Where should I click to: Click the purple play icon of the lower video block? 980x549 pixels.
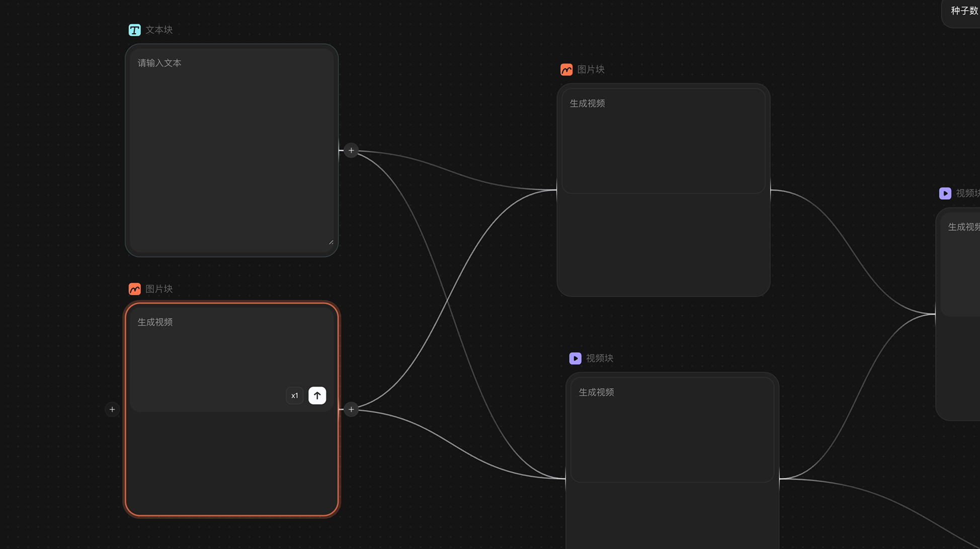575,358
